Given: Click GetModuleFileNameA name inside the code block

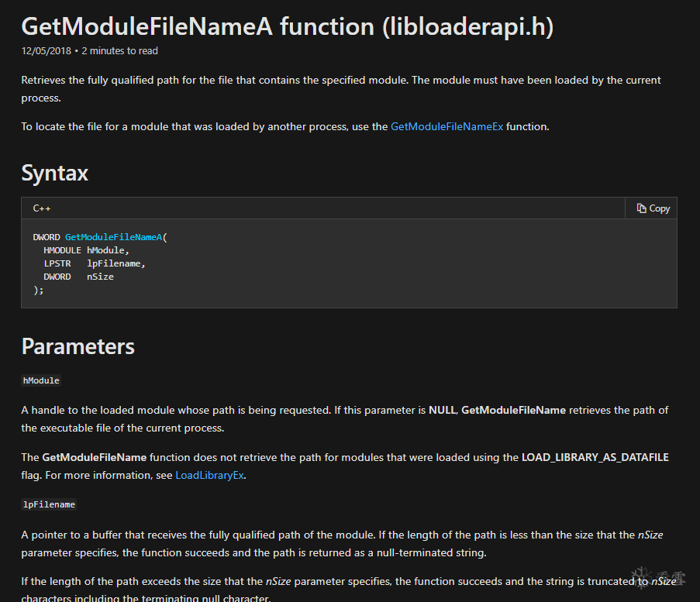Looking at the screenshot, I should coord(113,237).
